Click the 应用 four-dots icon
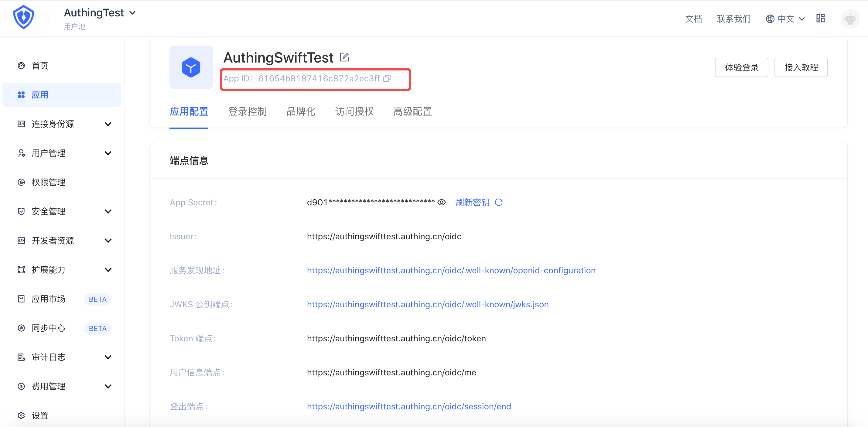 tap(21, 95)
